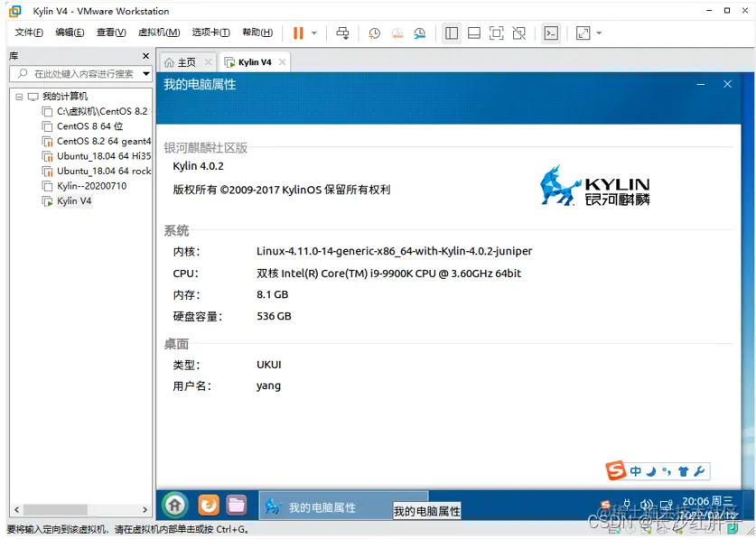Open the 帮助(H) menu
Screen dimensions: 756x539
coord(257,33)
